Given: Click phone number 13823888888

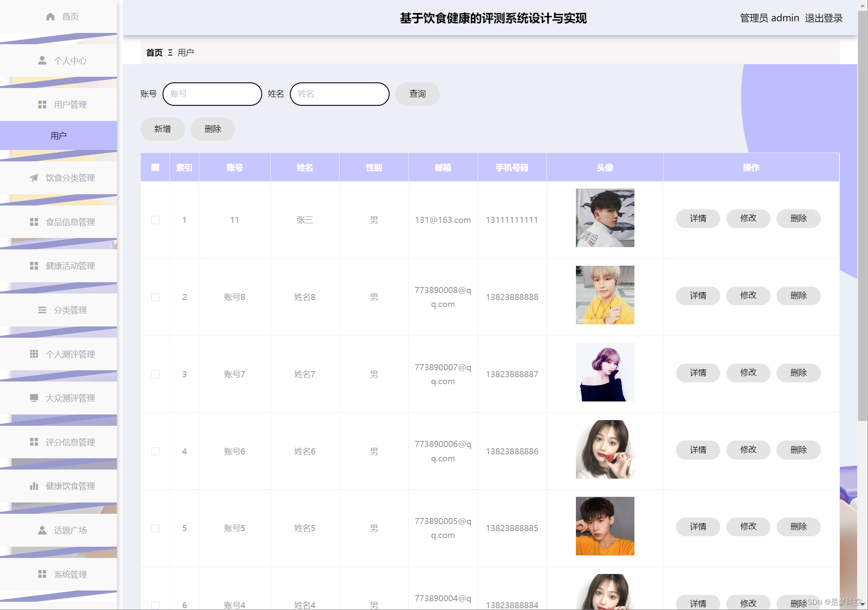Looking at the screenshot, I should click(x=512, y=297).
